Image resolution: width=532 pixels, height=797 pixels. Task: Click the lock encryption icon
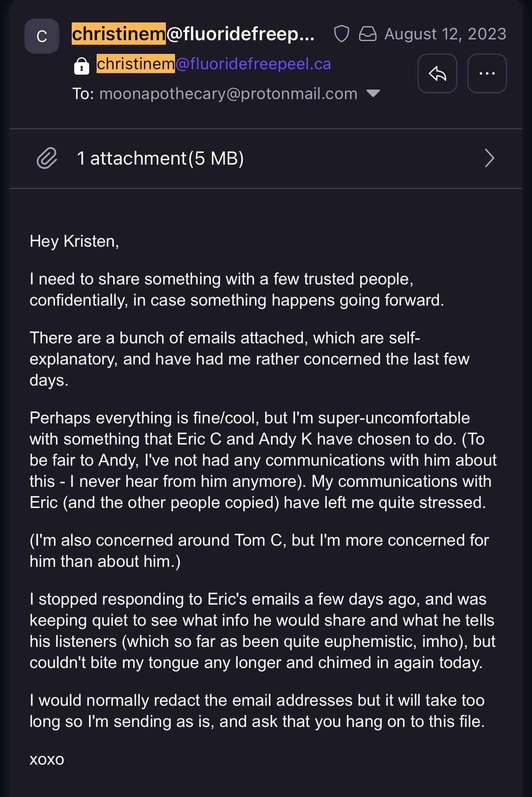(x=82, y=66)
